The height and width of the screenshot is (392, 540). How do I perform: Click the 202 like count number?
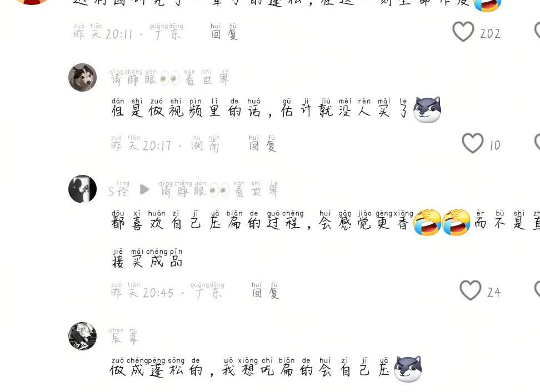click(x=490, y=33)
